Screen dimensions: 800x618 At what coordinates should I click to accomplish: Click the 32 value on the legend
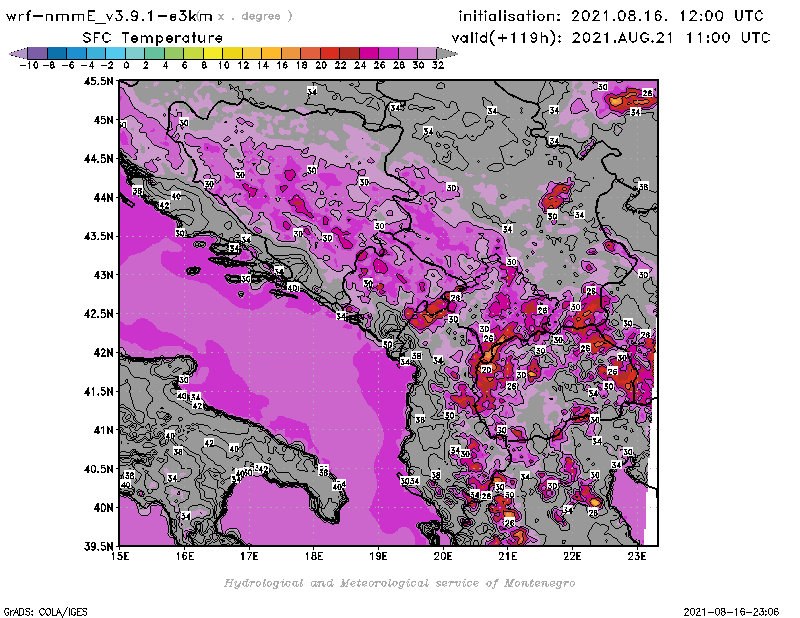pyautogui.click(x=436, y=65)
